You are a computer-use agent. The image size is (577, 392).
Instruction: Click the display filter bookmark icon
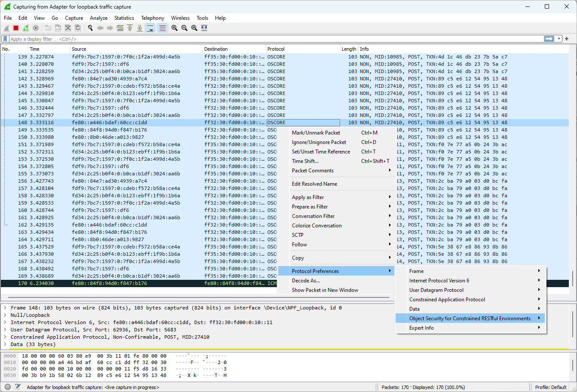[5, 39]
